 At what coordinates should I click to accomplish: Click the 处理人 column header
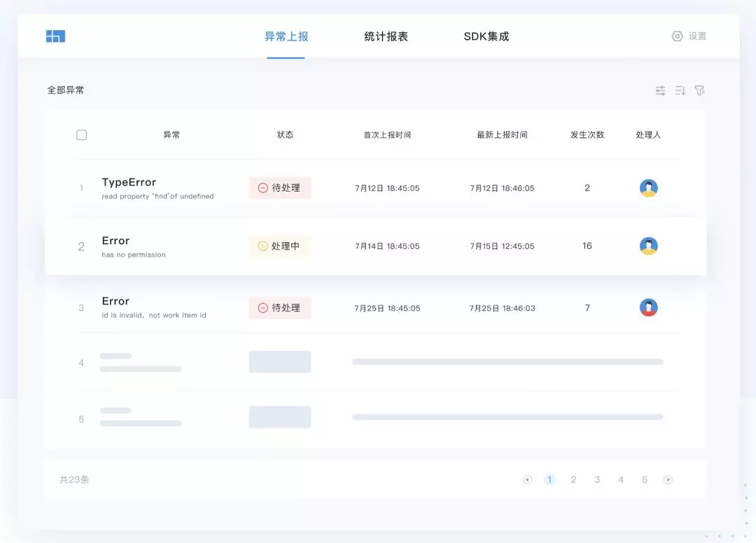648,135
